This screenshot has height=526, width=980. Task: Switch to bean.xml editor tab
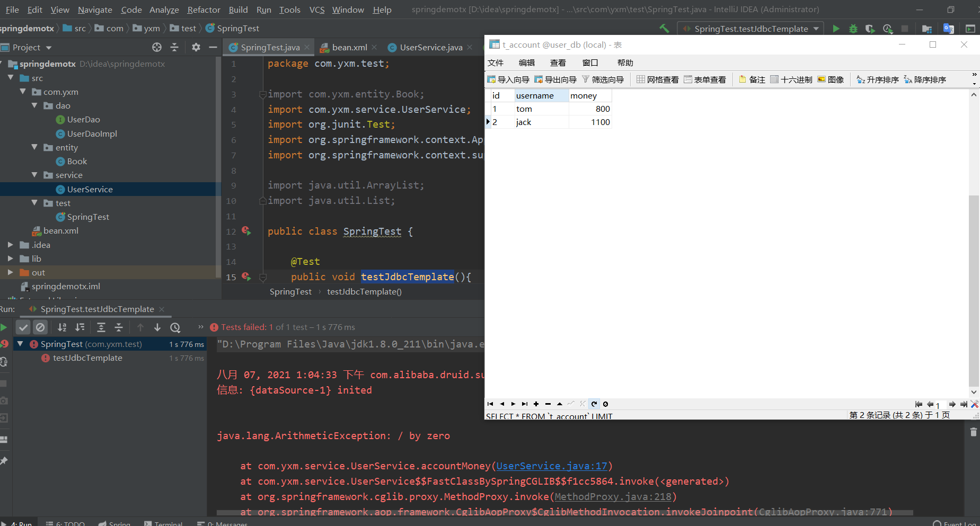(349, 47)
